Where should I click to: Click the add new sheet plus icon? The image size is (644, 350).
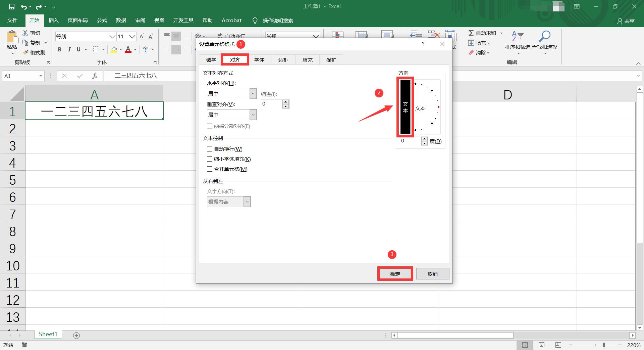(x=76, y=335)
